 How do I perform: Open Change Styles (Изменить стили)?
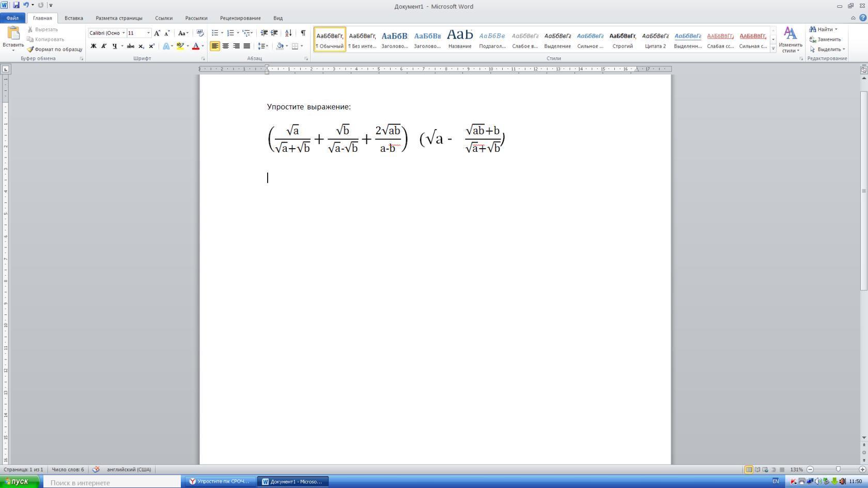tap(790, 40)
